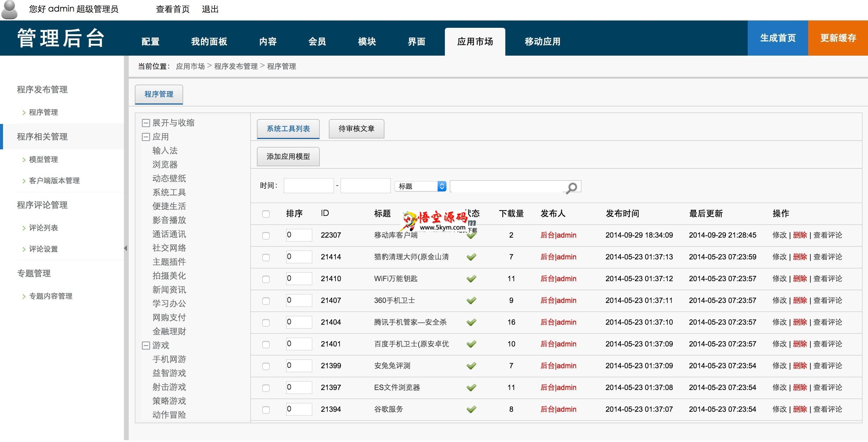Check the row checkbox for ID 21407
This screenshot has width=868, height=442.
pyautogui.click(x=266, y=301)
